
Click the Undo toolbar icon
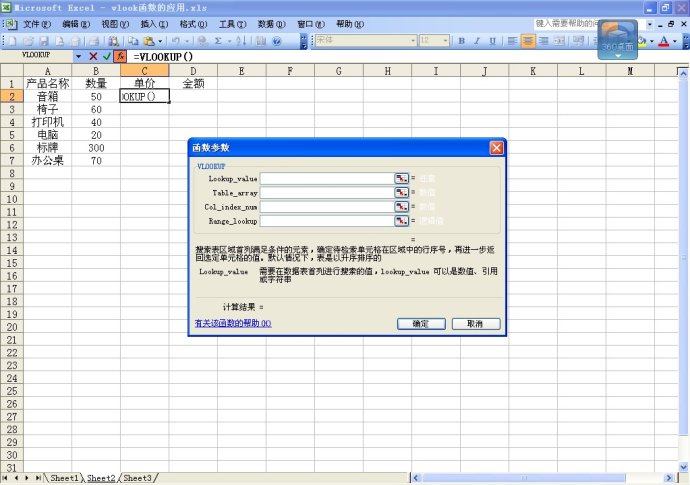176,41
